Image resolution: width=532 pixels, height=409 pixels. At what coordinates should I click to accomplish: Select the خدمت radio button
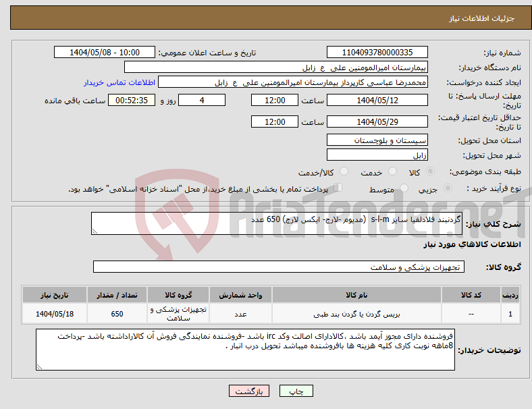tap(392, 171)
